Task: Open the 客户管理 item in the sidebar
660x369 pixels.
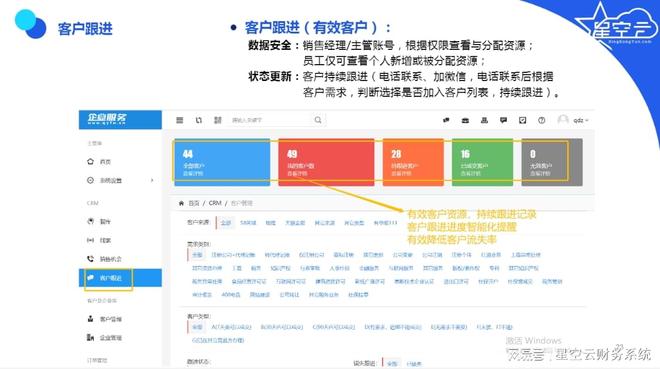Action: point(110,319)
